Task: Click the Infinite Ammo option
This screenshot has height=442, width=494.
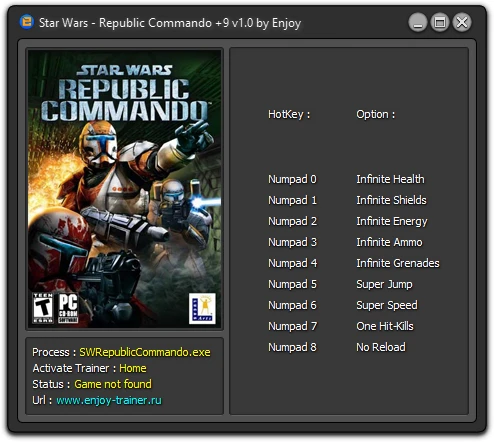Action: tap(389, 242)
